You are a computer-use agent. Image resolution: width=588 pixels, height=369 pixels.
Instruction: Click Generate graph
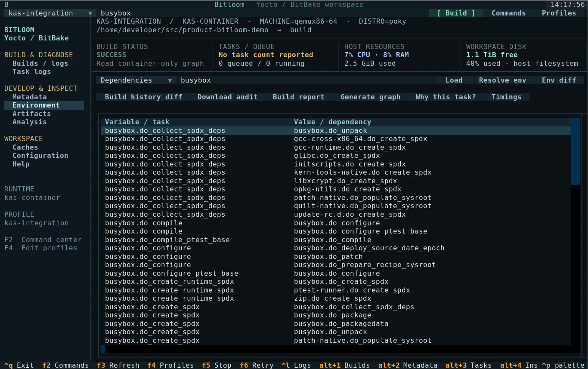[370, 97]
